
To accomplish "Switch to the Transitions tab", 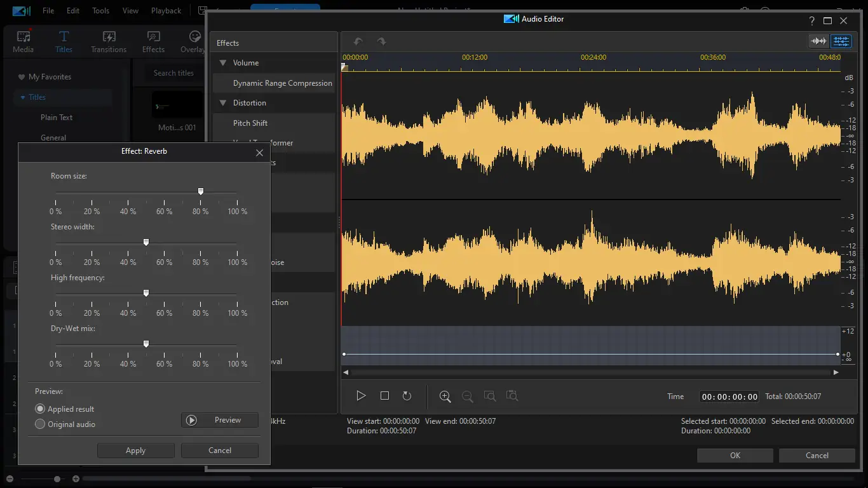I will click(109, 41).
